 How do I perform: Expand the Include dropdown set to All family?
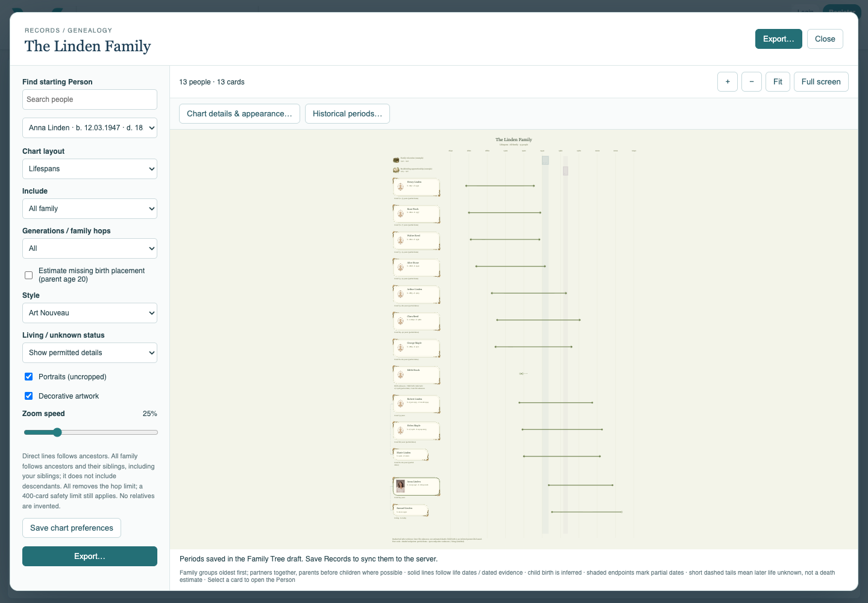pyautogui.click(x=90, y=209)
